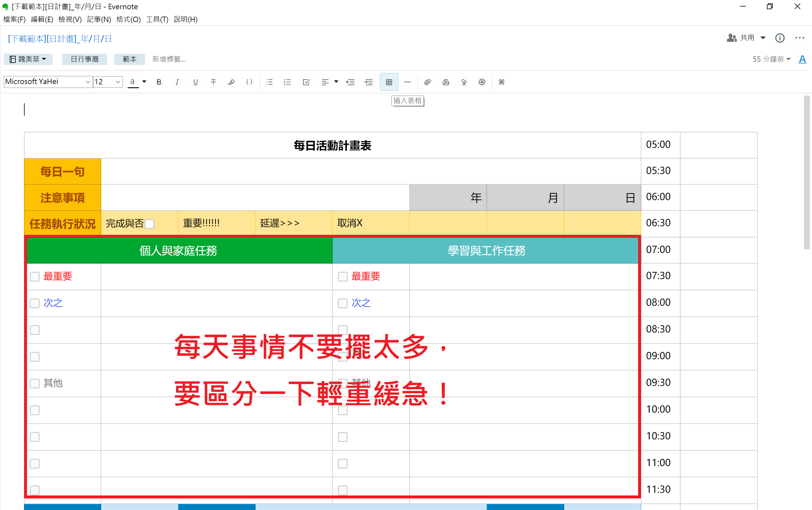Click the highlighter pen icon
Image resolution: width=812 pixels, height=510 pixels.
coord(231,82)
